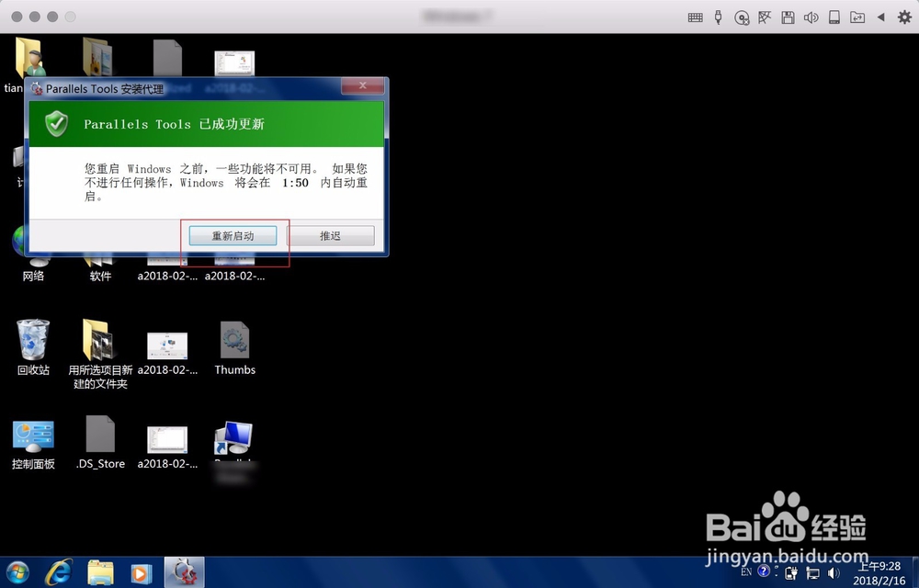Collapse toolbar icons with the left arrow
The height and width of the screenshot is (588, 919).
[880, 17]
